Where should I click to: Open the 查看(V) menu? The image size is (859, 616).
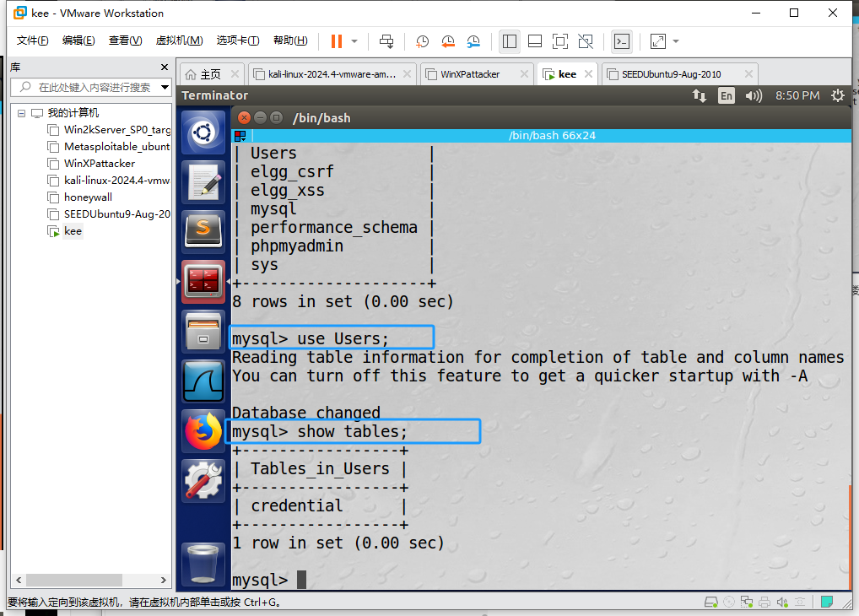(125, 41)
